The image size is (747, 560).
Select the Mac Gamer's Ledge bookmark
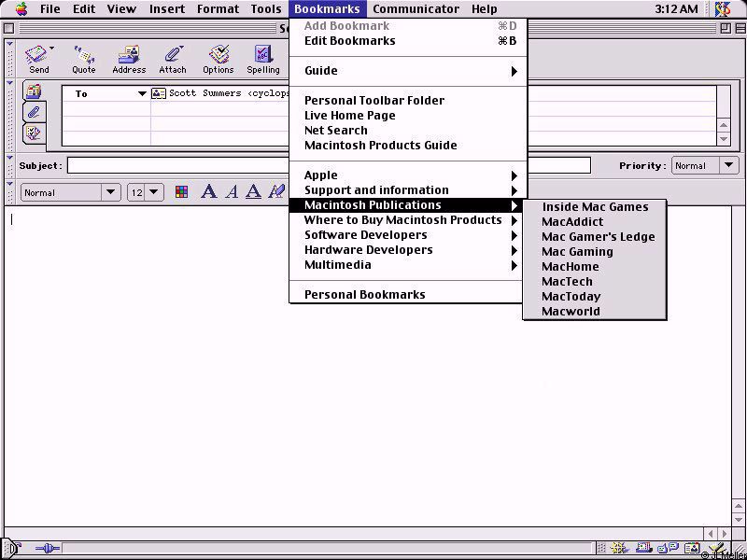(x=595, y=237)
